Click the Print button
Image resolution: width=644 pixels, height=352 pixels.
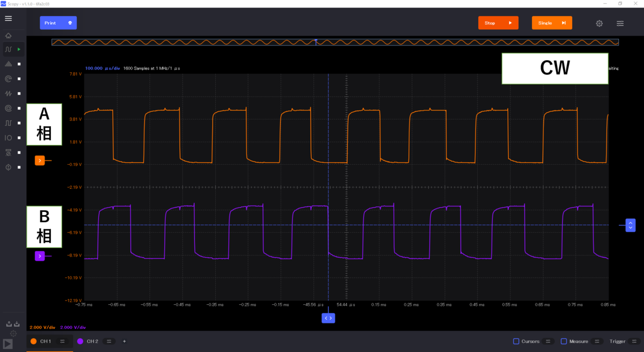click(58, 23)
